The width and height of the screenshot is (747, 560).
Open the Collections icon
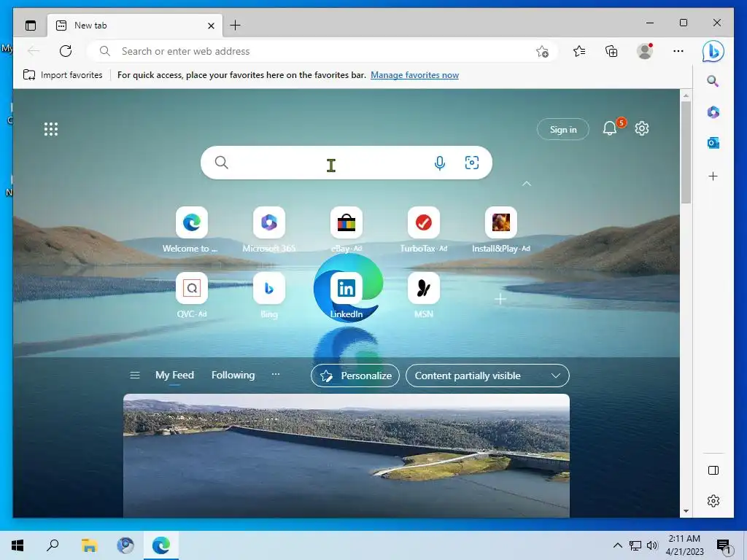coord(611,51)
